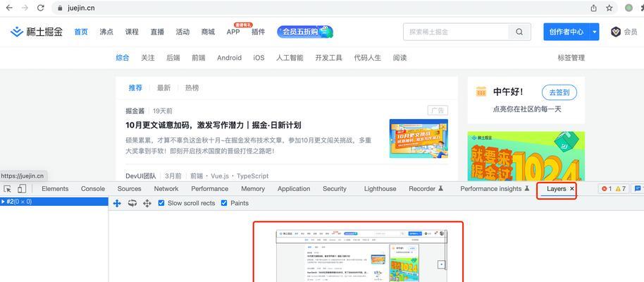Open the Console tab
This screenshot has width=644, height=282.
tap(93, 189)
